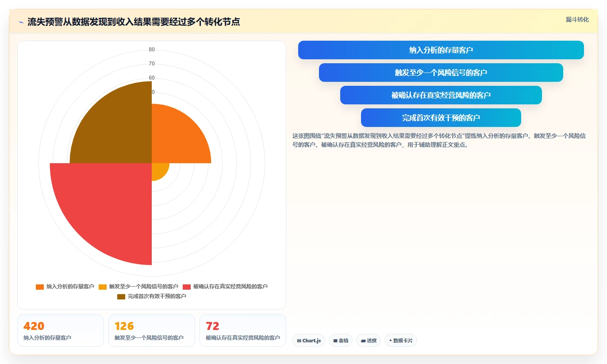Select funnel stage 触发至少一个风险信号的客户
607x364 pixels.
[x=441, y=73]
